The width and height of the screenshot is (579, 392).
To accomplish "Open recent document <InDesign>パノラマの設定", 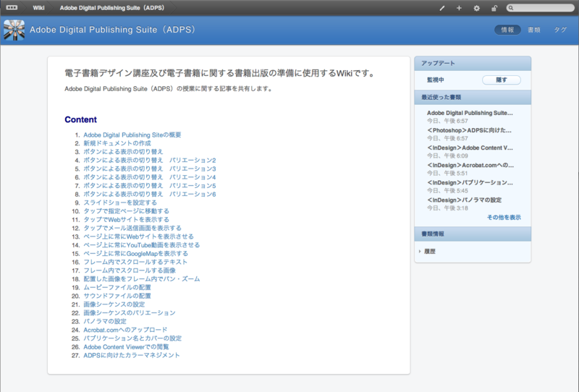I will coord(464,200).
